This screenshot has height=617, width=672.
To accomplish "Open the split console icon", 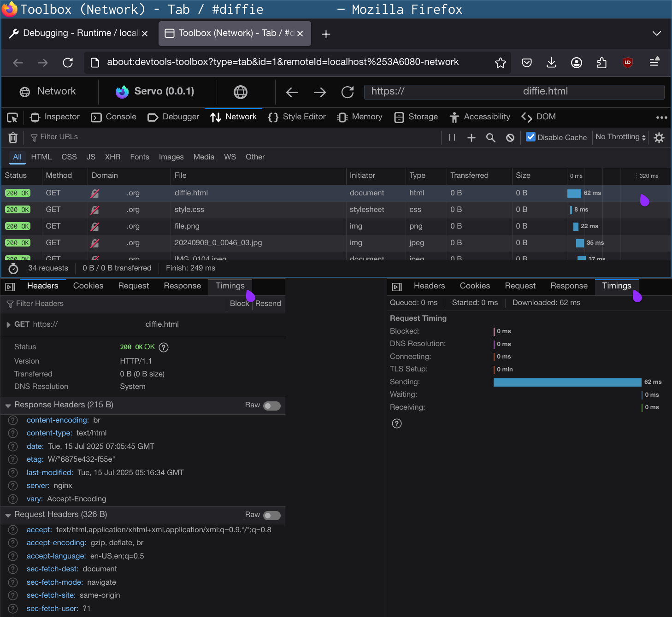I will (x=10, y=287).
